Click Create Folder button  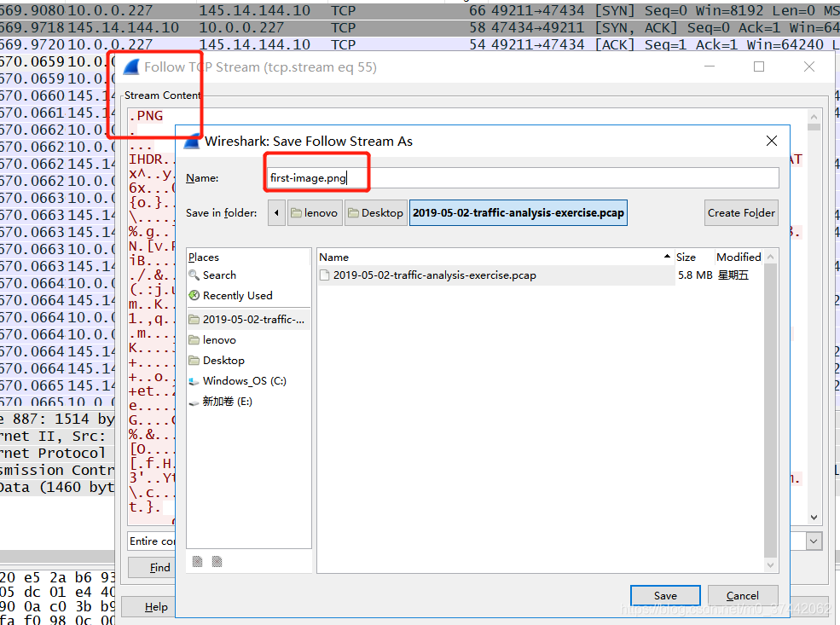[741, 212]
